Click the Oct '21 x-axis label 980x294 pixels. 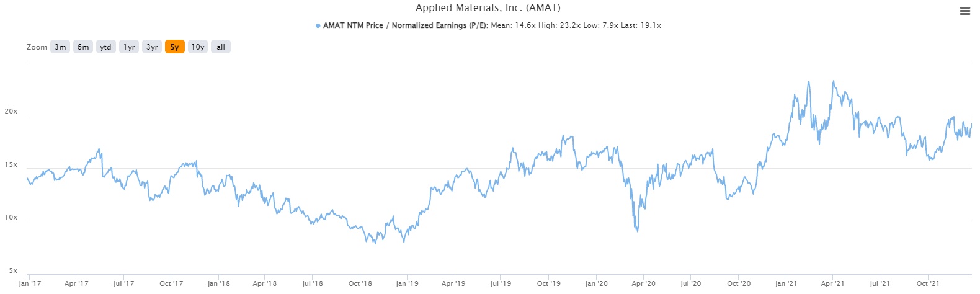[x=927, y=283]
